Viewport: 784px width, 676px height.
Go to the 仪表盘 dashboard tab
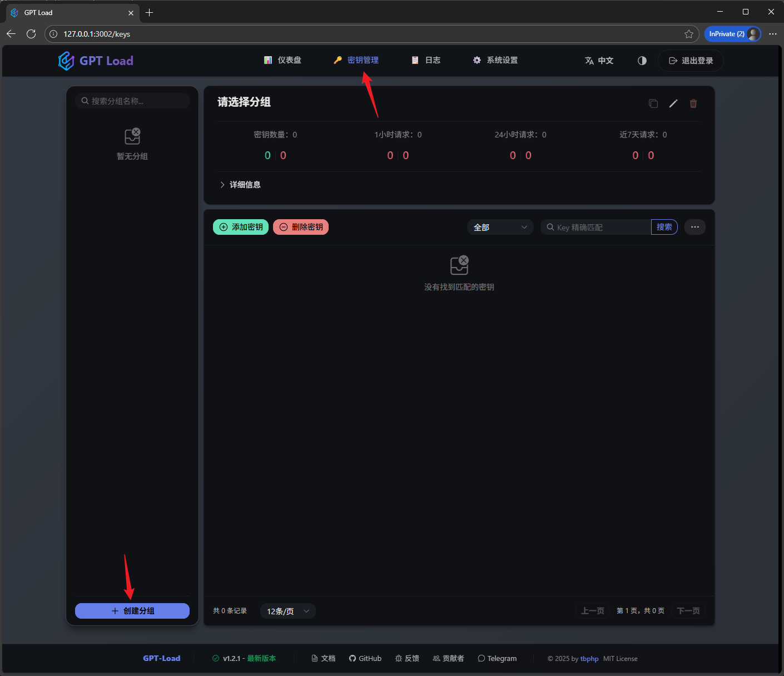282,60
